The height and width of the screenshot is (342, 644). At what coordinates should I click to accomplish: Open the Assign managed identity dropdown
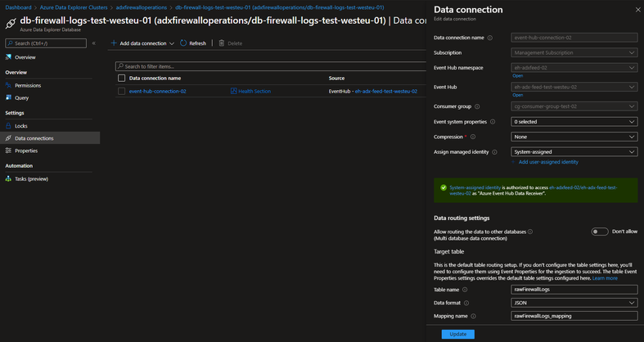[x=574, y=152]
